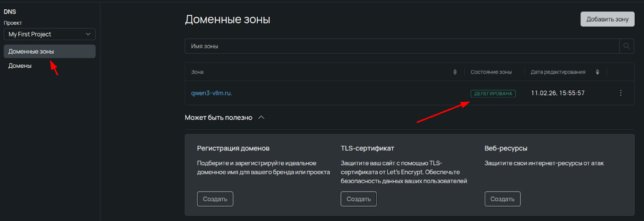Click the Дата редактирования header text

558,72
